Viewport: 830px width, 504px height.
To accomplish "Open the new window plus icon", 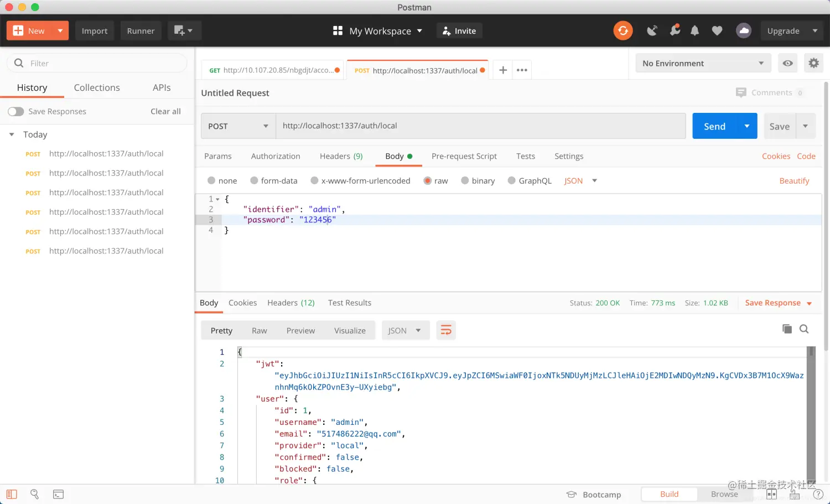I will 184,30.
